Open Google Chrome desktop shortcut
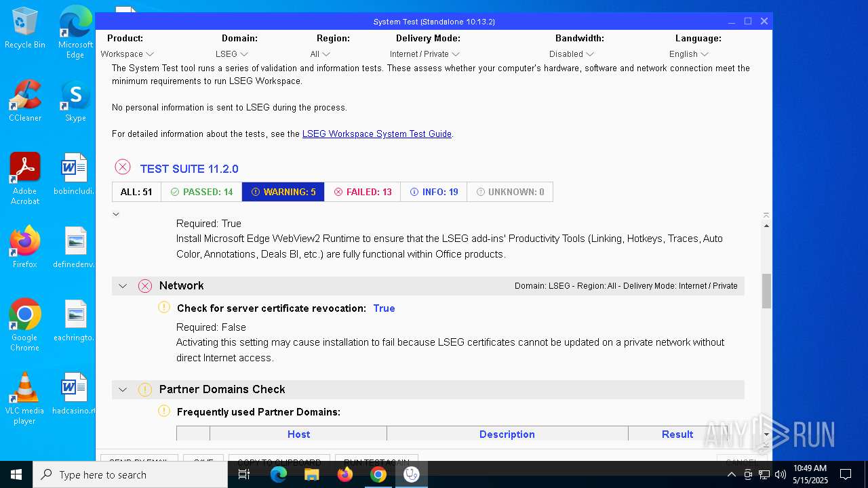The width and height of the screenshot is (868, 488). 25,325
